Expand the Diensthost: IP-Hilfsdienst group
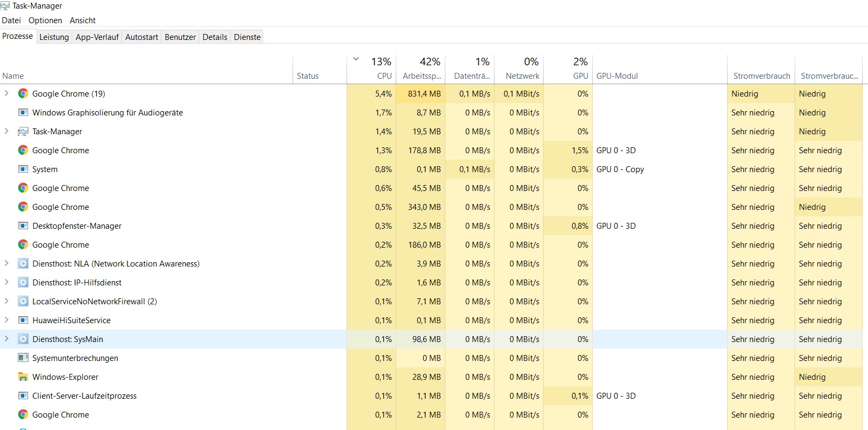The image size is (868, 430). tap(6, 282)
